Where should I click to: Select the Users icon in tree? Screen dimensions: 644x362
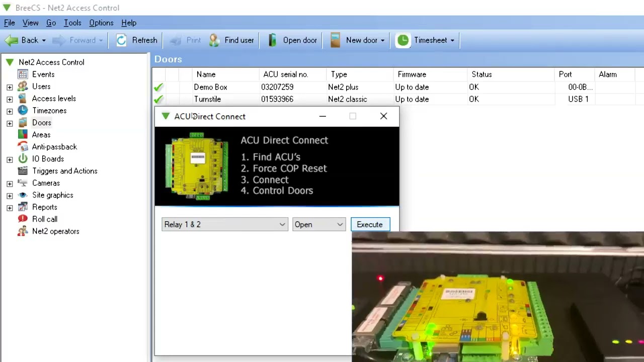pyautogui.click(x=23, y=86)
